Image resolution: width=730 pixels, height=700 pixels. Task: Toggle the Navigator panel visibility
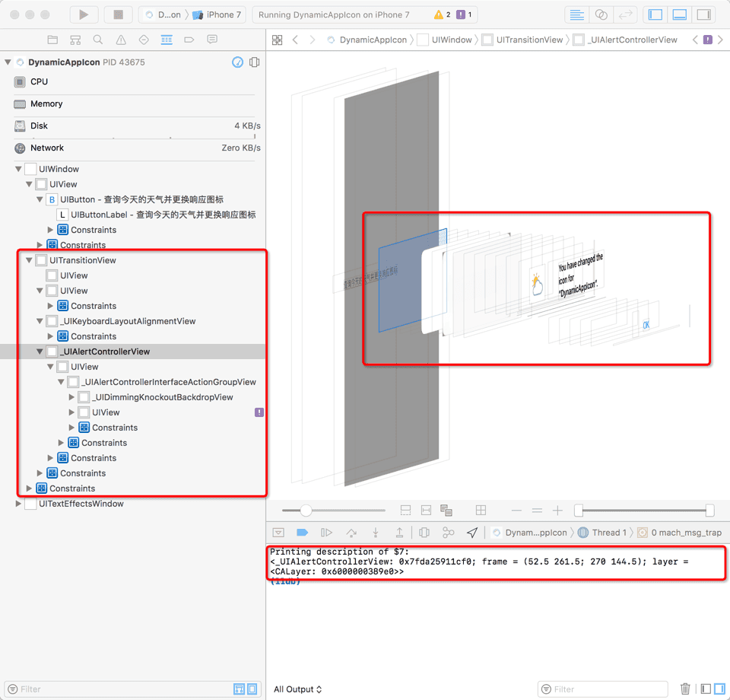(655, 15)
